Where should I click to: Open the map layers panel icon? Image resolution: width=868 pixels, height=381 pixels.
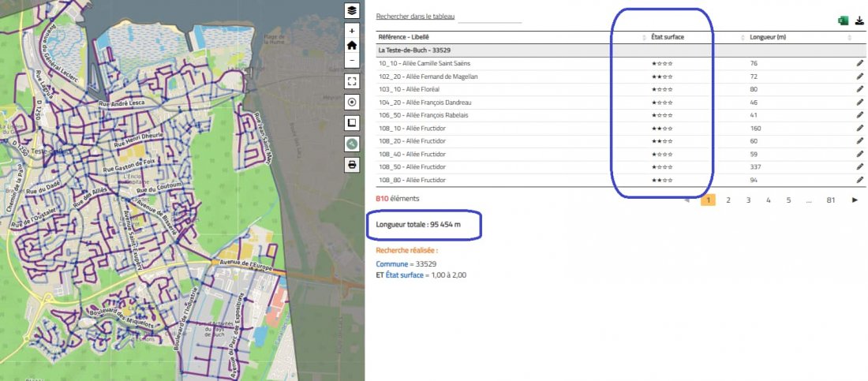tap(351, 10)
